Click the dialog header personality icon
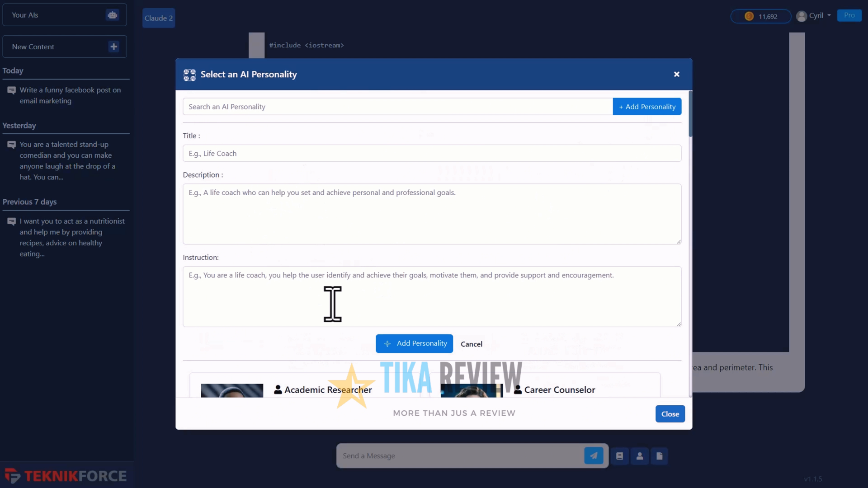The height and width of the screenshot is (488, 868). pyautogui.click(x=189, y=75)
